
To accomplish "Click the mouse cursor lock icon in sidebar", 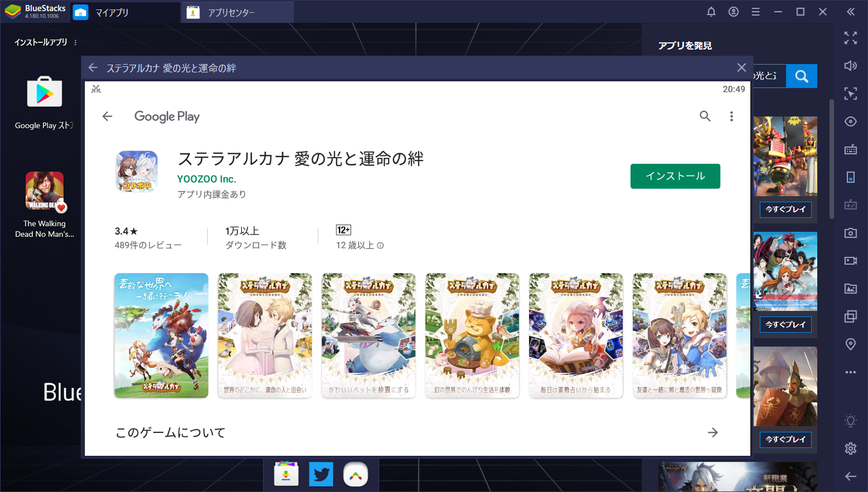I will [x=851, y=94].
